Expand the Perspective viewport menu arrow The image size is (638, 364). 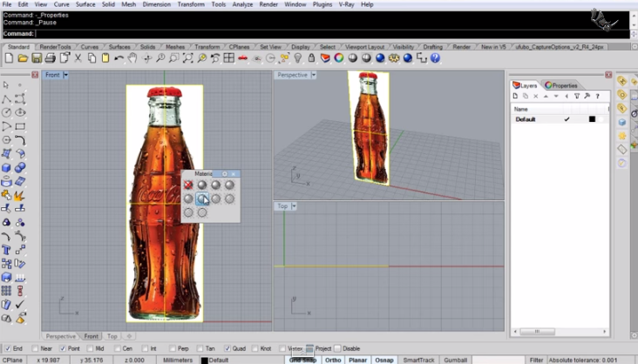[x=315, y=75]
